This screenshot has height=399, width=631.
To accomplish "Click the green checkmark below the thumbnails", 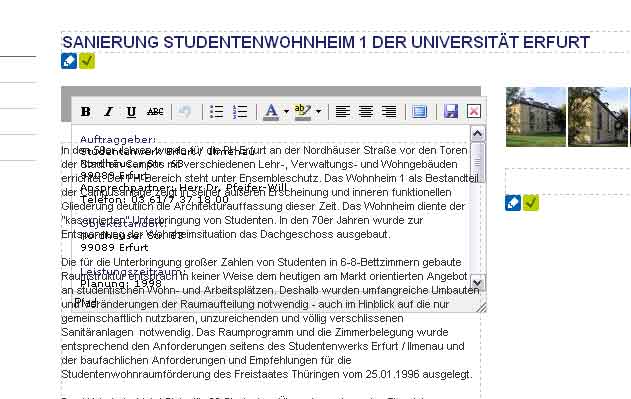I will [531, 203].
